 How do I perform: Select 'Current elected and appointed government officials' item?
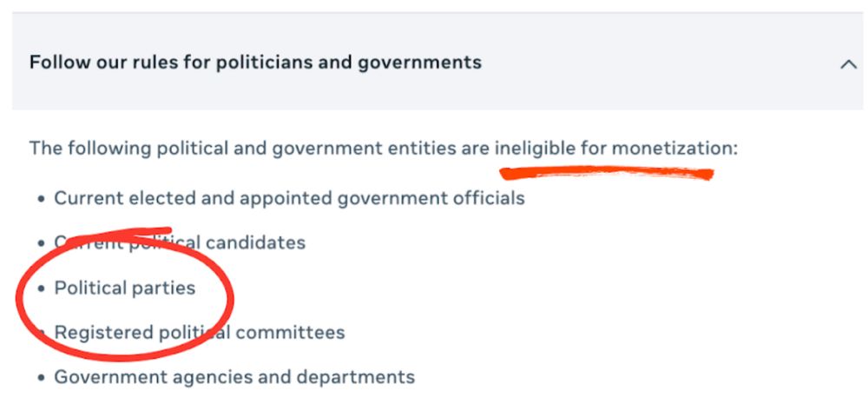[289, 198]
